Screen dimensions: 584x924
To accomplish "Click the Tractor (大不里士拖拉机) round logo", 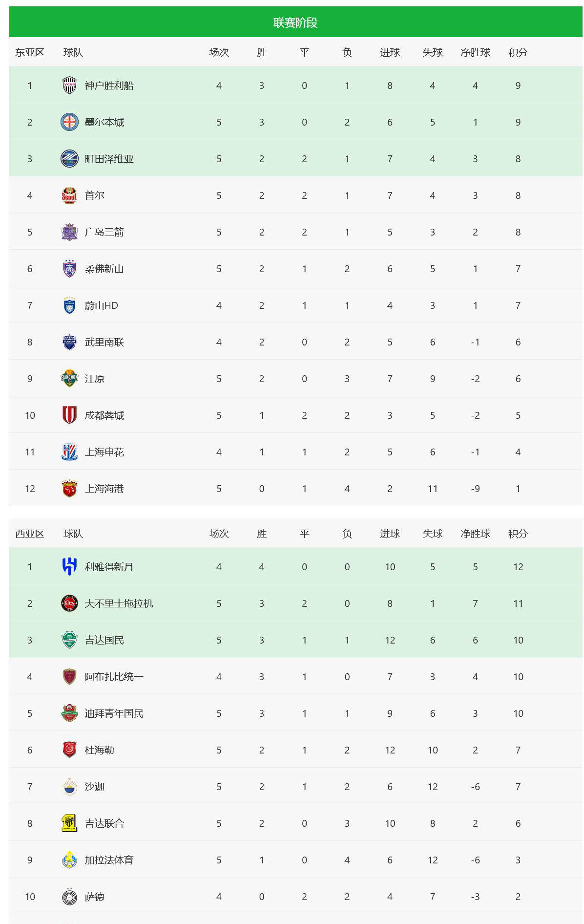I will [x=69, y=603].
